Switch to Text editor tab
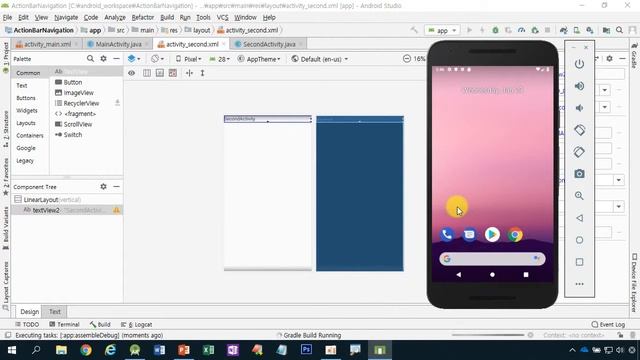The width and height of the screenshot is (640, 360). coord(55,311)
